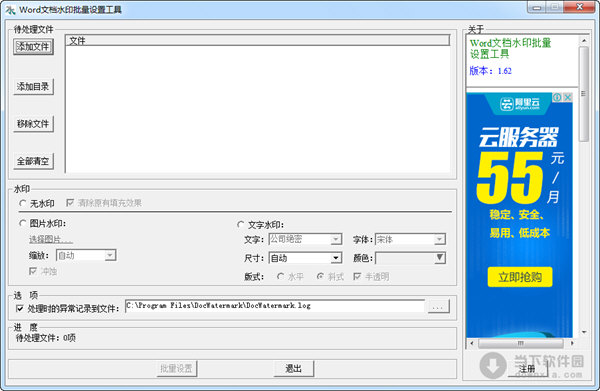Click the 文件 column header
600x391 pixels.
pyautogui.click(x=258, y=41)
